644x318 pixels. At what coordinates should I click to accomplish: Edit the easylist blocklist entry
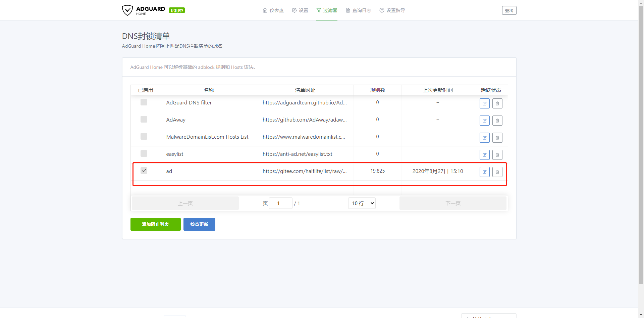[484, 155]
